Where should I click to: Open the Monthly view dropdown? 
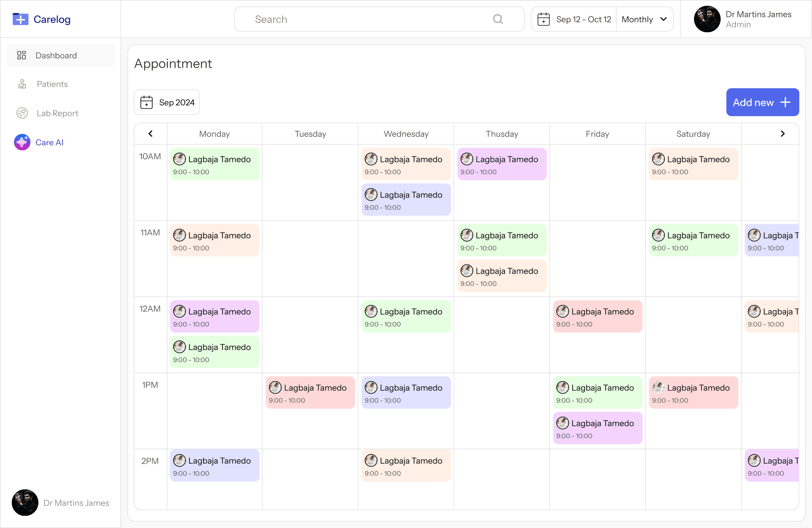pos(644,19)
